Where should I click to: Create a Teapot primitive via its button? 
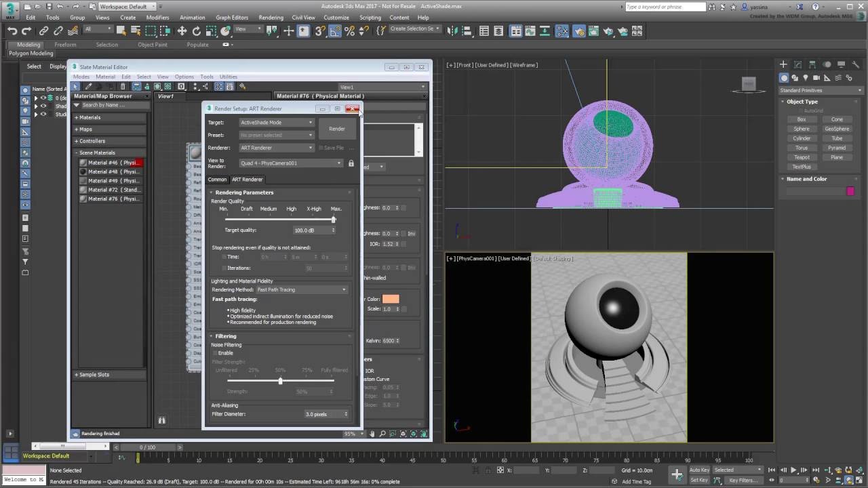click(802, 157)
